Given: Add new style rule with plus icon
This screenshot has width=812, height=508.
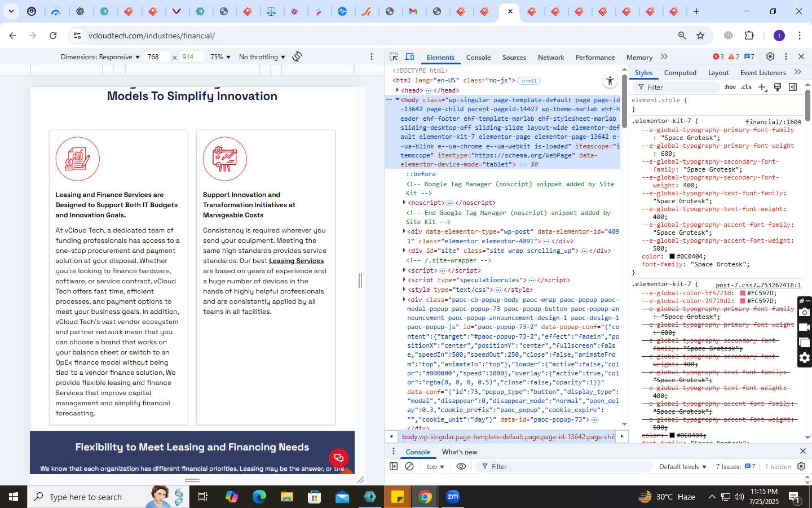Looking at the screenshot, I should pyautogui.click(x=762, y=87).
